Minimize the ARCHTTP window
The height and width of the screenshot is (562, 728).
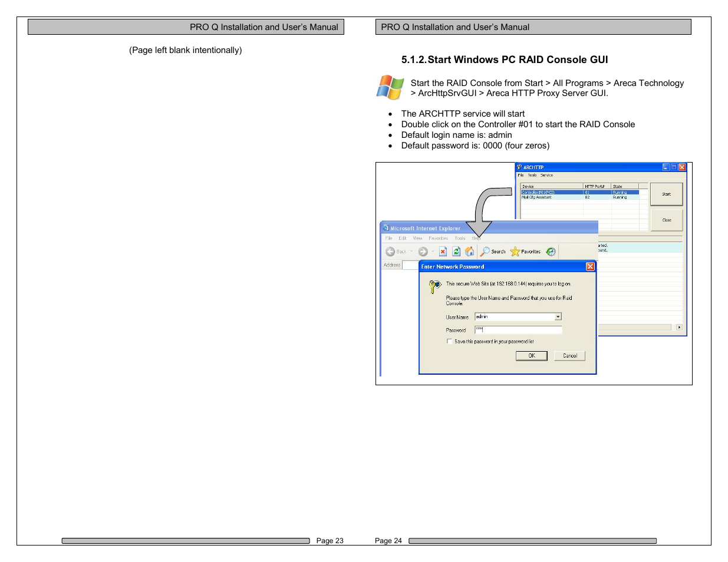666,167
